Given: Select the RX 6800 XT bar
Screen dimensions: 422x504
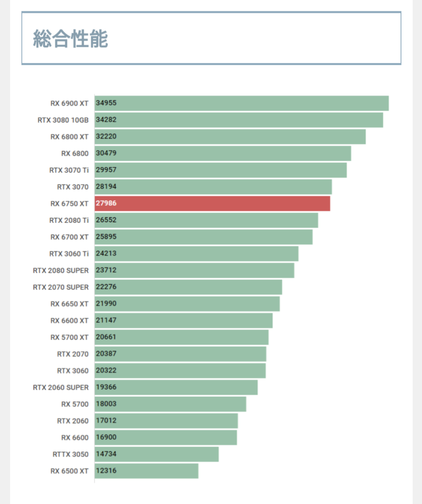Looking at the screenshot, I should tap(230, 137).
